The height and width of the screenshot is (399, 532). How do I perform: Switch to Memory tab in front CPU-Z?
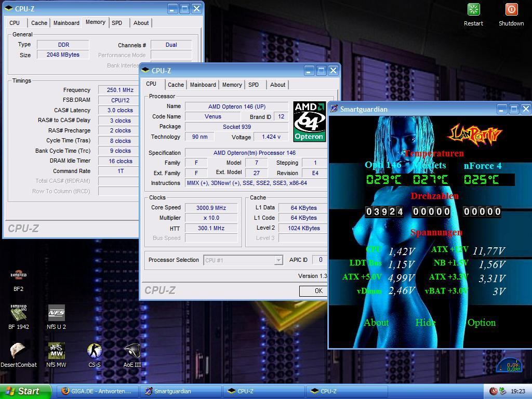coord(232,85)
